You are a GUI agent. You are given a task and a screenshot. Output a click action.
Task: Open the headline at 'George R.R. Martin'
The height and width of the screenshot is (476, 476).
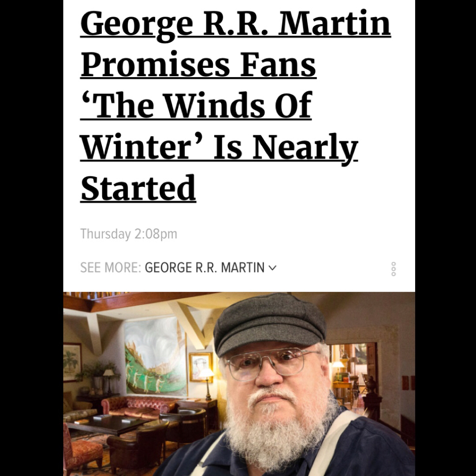235,25
